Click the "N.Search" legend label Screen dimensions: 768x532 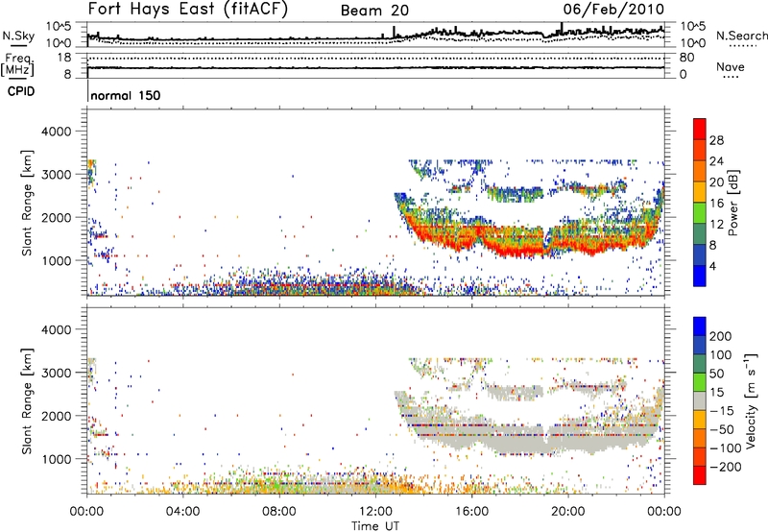pos(741,36)
